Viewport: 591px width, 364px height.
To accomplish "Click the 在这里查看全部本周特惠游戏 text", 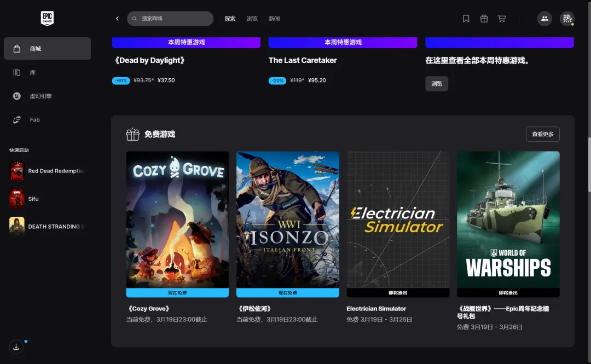I will 477,60.
